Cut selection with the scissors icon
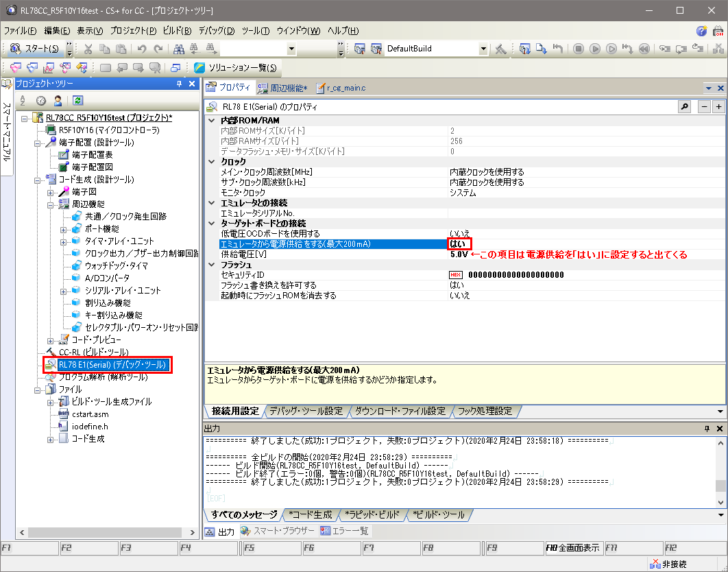 [88, 49]
